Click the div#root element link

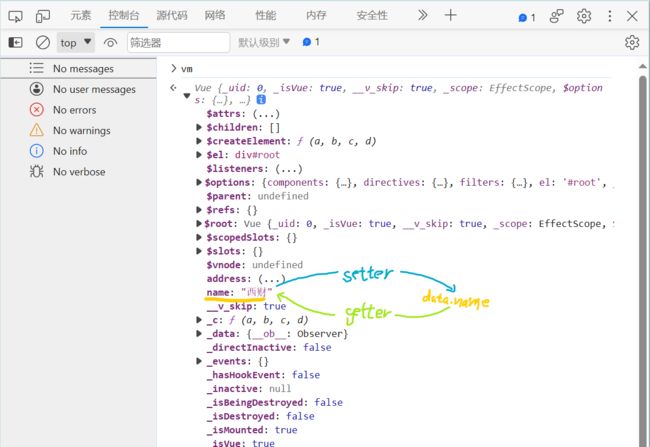click(257, 155)
